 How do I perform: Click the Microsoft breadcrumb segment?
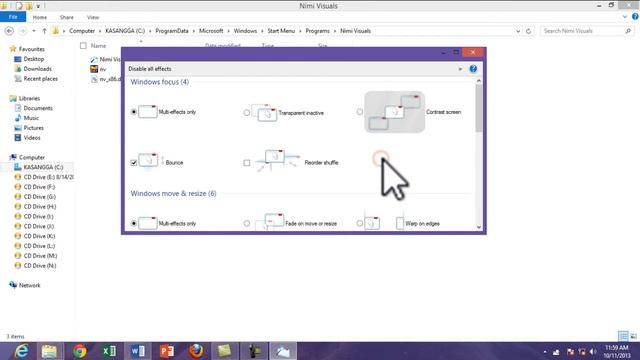[211, 31]
